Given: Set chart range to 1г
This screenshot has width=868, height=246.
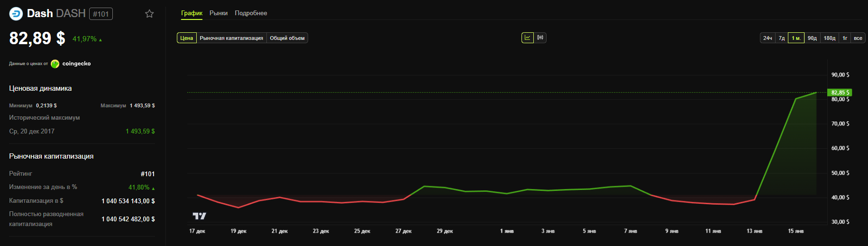Looking at the screenshot, I should (x=845, y=38).
